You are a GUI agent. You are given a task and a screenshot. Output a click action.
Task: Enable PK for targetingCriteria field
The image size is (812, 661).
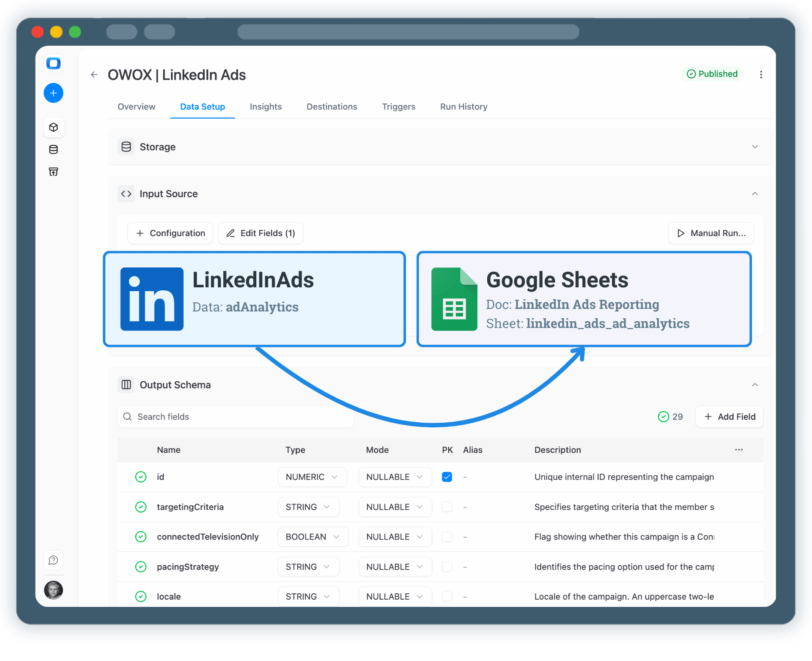pyautogui.click(x=447, y=507)
